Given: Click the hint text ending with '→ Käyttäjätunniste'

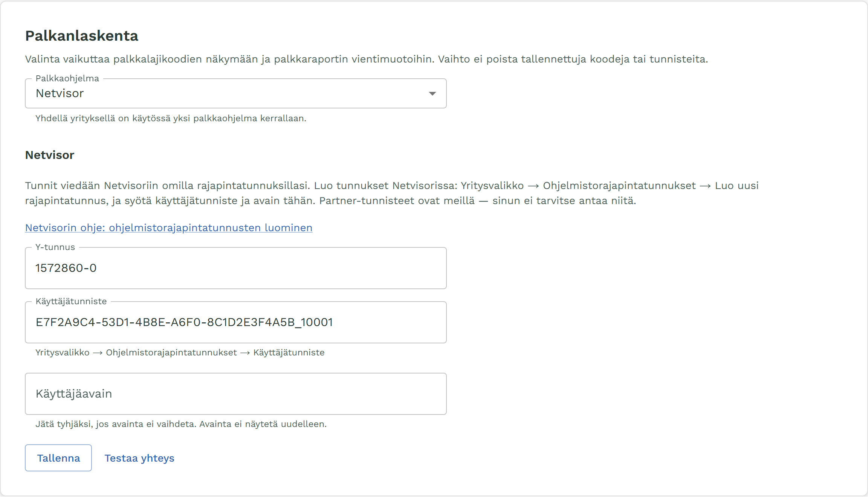Looking at the screenshot, I should click(x=180, y=352).
